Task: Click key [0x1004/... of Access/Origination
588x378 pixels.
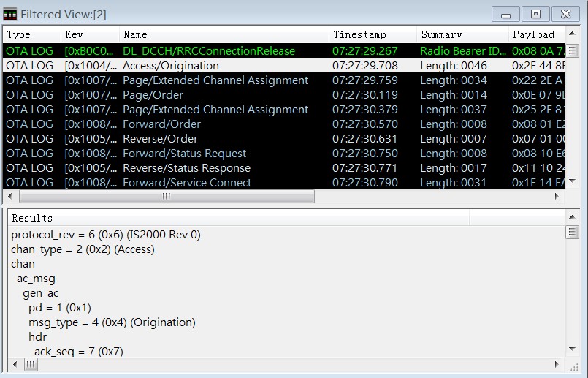Action: pos(91,65)
